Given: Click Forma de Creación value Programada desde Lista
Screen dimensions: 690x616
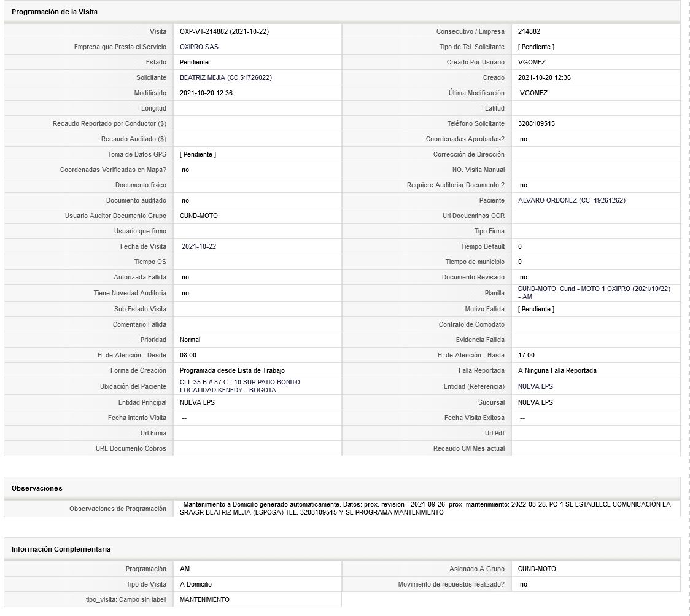Looking at the screenshot, I should 232,371.
